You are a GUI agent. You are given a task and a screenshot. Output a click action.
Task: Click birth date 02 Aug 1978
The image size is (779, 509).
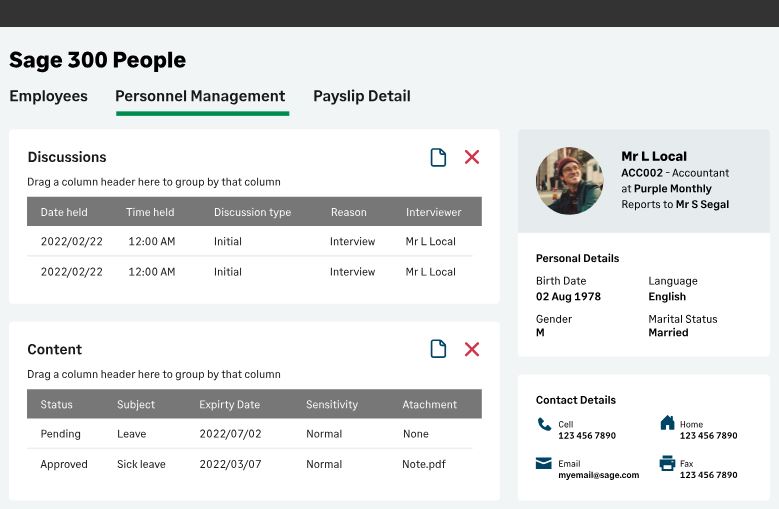click(568, 296)
